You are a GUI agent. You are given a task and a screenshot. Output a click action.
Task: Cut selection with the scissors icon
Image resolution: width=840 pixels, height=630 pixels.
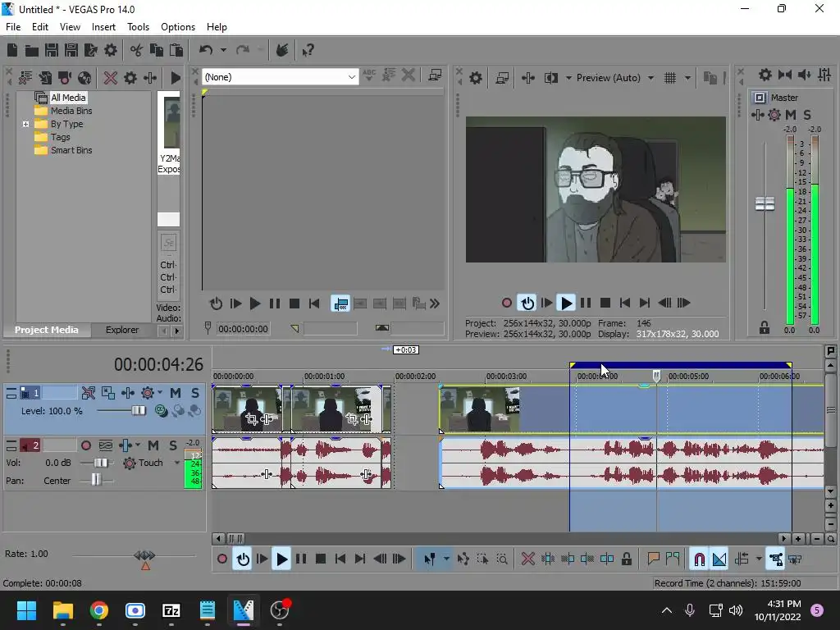[x=137, y=50]
